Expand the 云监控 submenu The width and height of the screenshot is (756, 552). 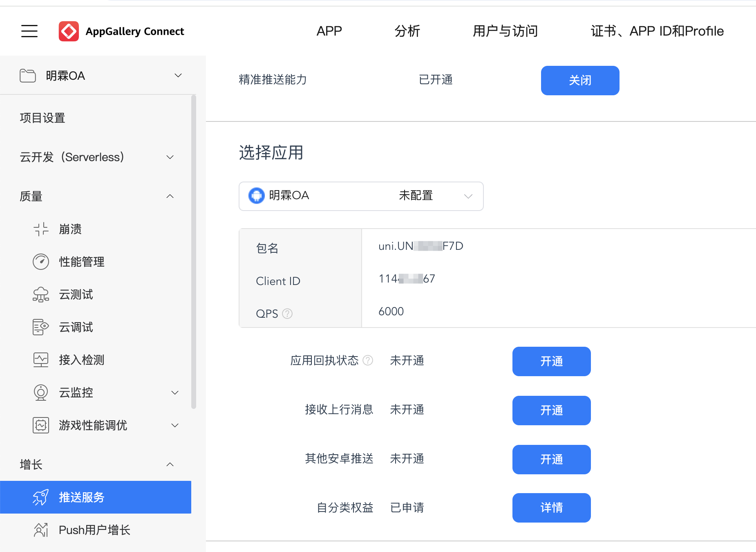(x=175, y=392)
